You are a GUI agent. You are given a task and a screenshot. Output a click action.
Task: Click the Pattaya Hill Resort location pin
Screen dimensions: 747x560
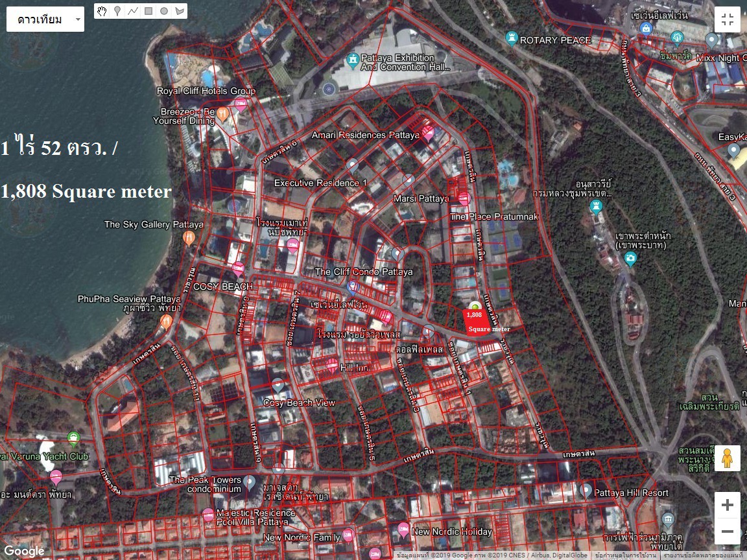coord(586,490)
